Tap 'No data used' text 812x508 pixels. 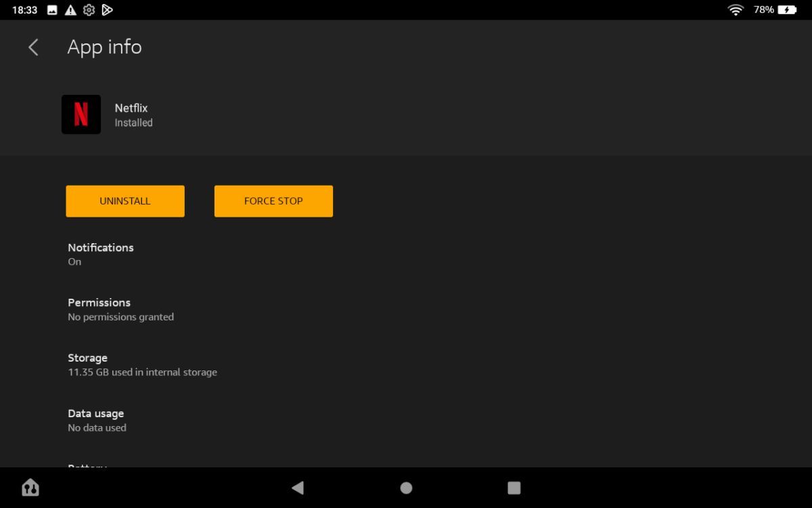(x=97, y=427)
